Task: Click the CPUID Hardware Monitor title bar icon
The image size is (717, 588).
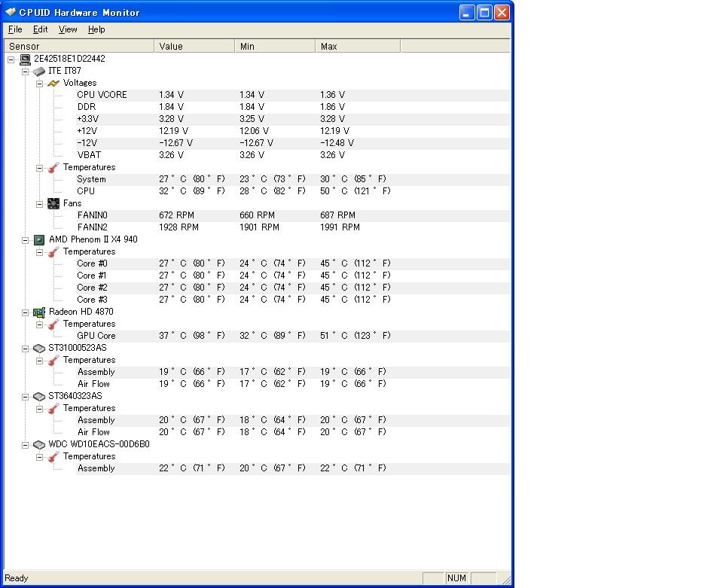Action: (x=11, y=12)
